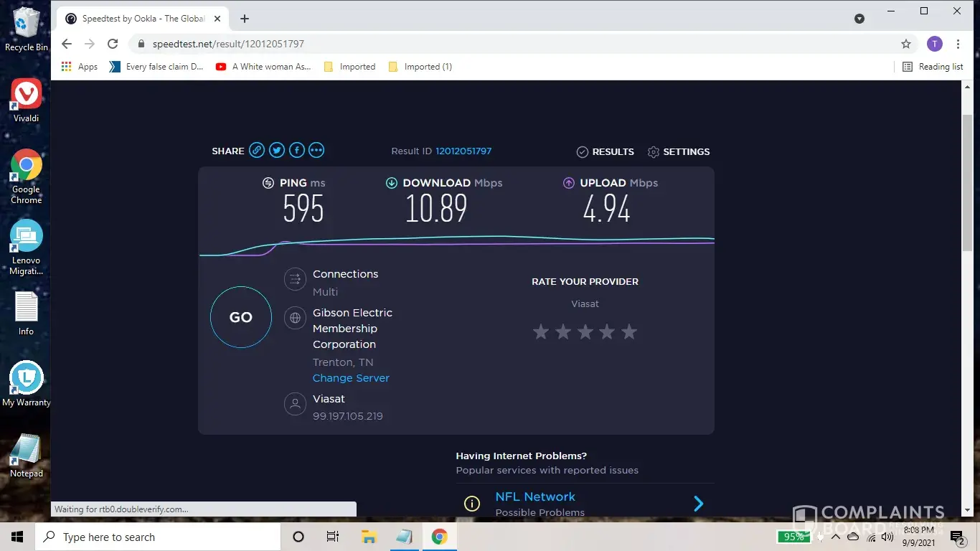Image resolution: width=980 pixels, height=551 pixels.
Task: Select the third rating star
Action: tap(585, 331)
